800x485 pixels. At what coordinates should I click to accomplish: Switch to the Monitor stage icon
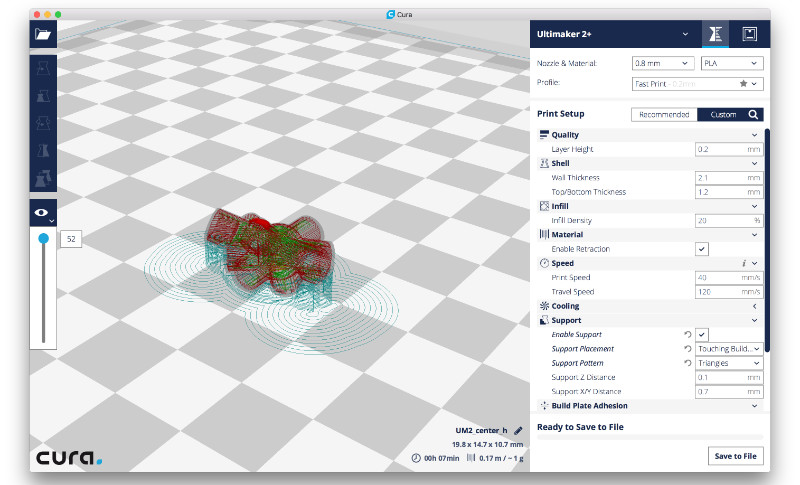(x=749, y=34)
